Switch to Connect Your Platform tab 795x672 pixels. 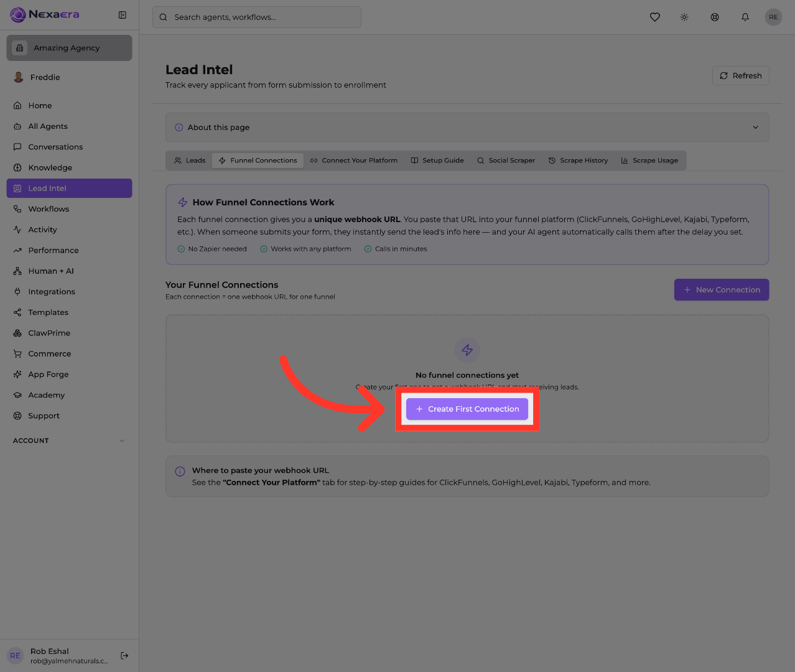point(354,161)
